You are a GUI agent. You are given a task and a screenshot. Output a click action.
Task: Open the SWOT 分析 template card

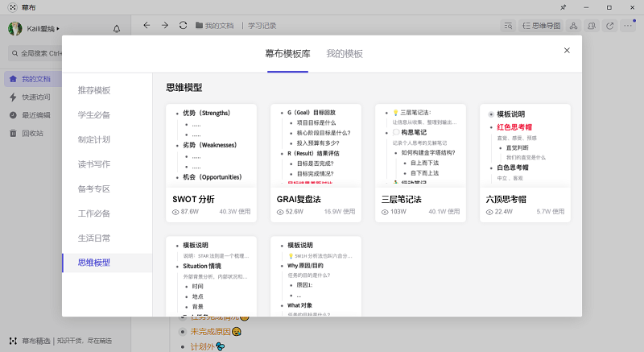point(211,163)
